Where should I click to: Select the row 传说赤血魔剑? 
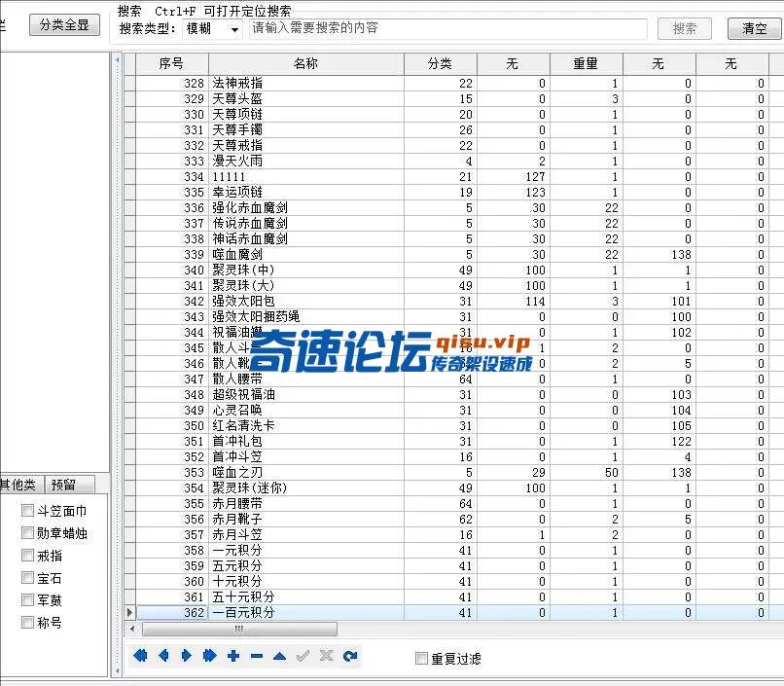tap(452, 223)
